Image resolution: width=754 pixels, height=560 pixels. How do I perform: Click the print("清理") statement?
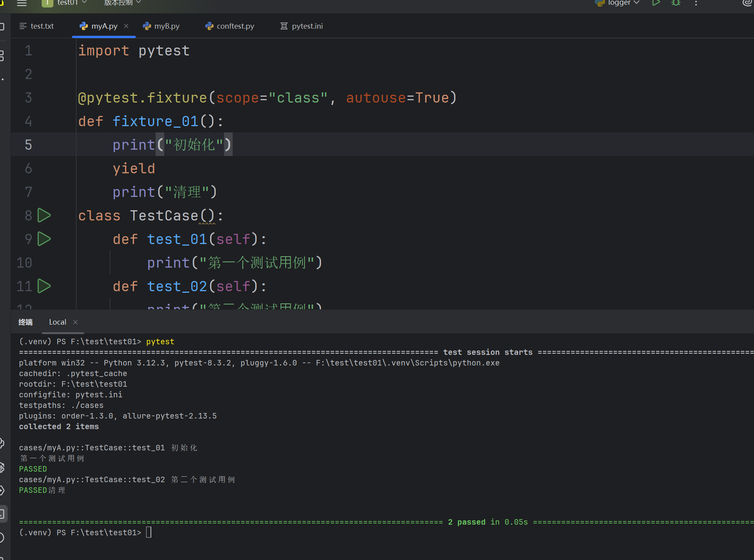165,192
